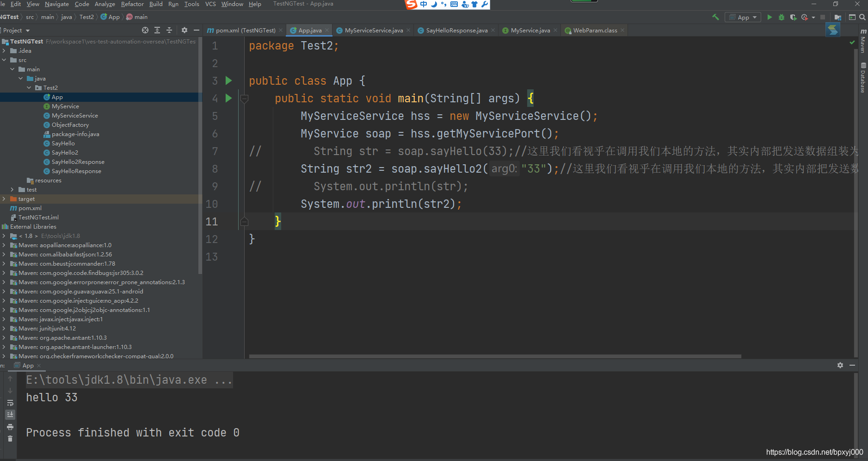868x461 pixels.
Task: Click the editor horizontal scrollbar
Action: pyautogui.click(x=495, y=356)
